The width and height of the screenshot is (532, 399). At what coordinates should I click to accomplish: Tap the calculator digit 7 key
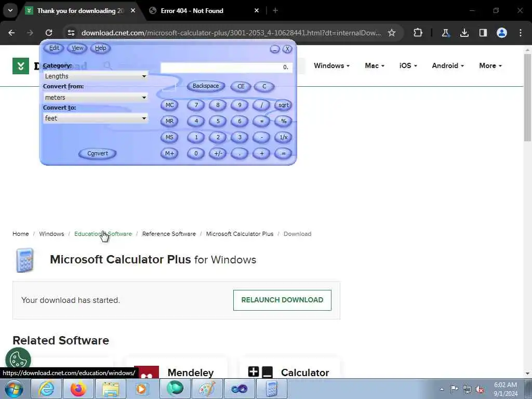(x=196, y=105)
